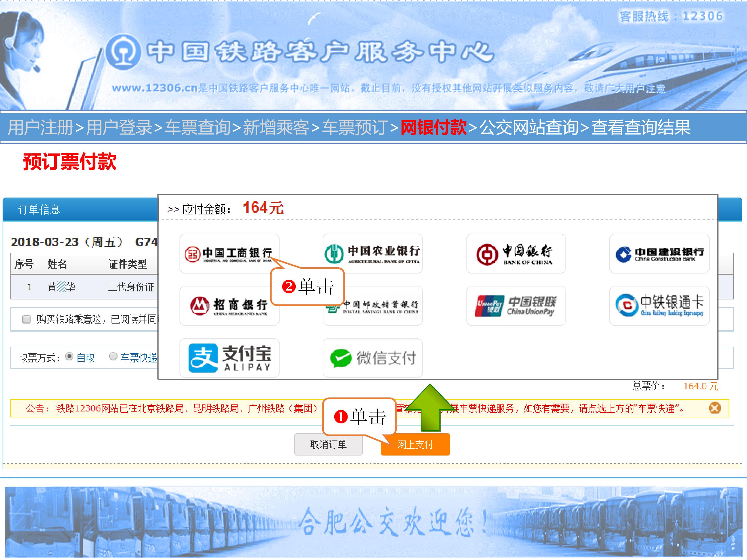The height and width of the screenshot is (560, 747).
Task: Click the 车票快递 link text
Action: [x=139, y=358]
